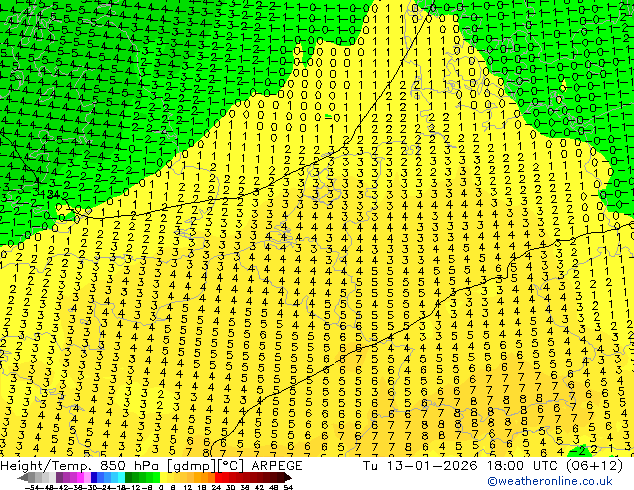The height and width of the screenshot is (490, 634).
Task: Click the '12' legend scale label
Action: (x=187, y=487)
